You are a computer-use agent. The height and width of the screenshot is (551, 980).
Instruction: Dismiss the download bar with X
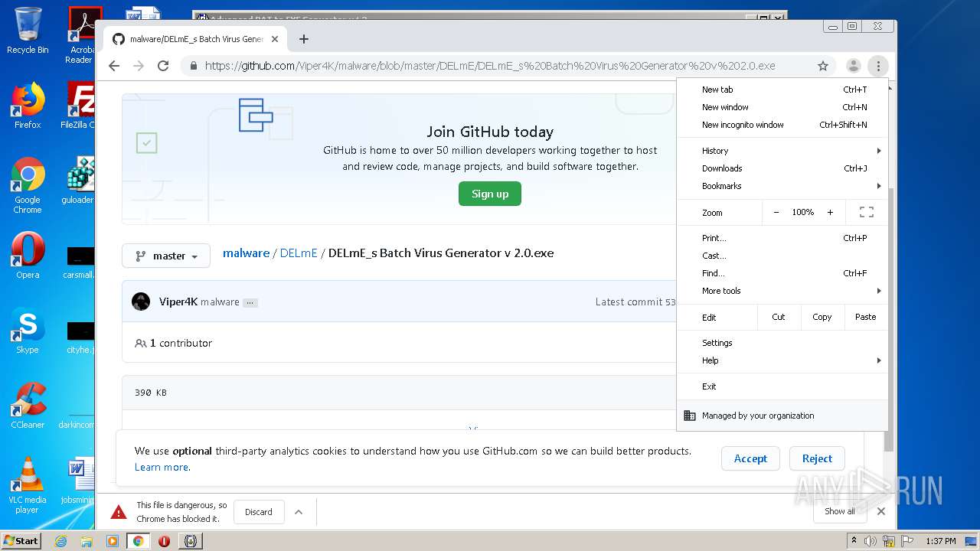[880, 511]
